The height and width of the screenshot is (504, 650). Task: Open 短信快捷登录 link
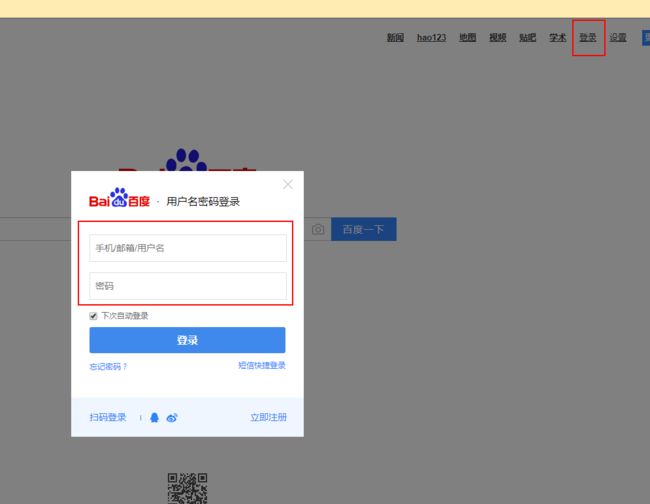262,365
